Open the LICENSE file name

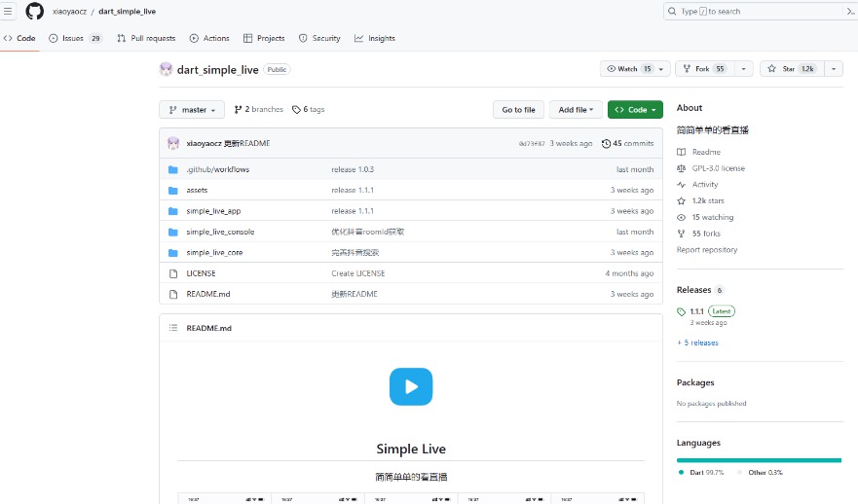pyautogui.click(x=201, y=273)
